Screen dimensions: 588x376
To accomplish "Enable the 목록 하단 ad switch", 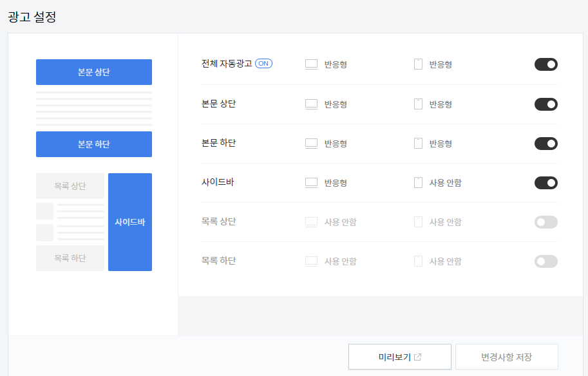I will coord(545,261).
